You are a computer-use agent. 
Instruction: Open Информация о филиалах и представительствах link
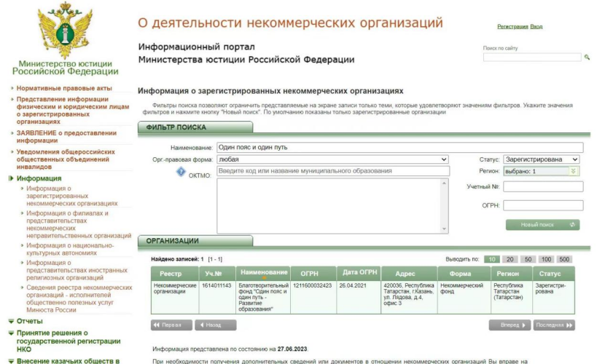point(79,224)
